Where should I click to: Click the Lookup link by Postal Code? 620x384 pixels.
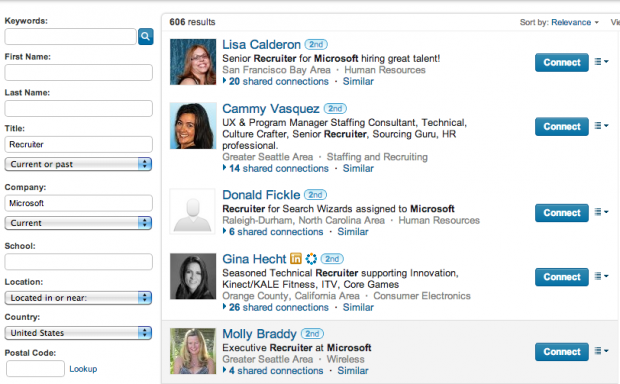point(83,369)
